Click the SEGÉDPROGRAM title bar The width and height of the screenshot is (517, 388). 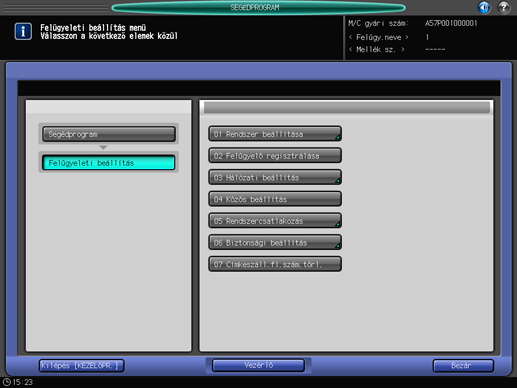click(x=258, y=7)
